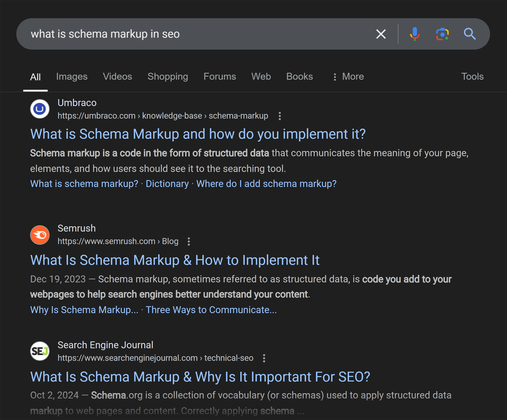The image size is (507, 420).
Task: Expand the More search filters menu
Action: coord(348,77)
